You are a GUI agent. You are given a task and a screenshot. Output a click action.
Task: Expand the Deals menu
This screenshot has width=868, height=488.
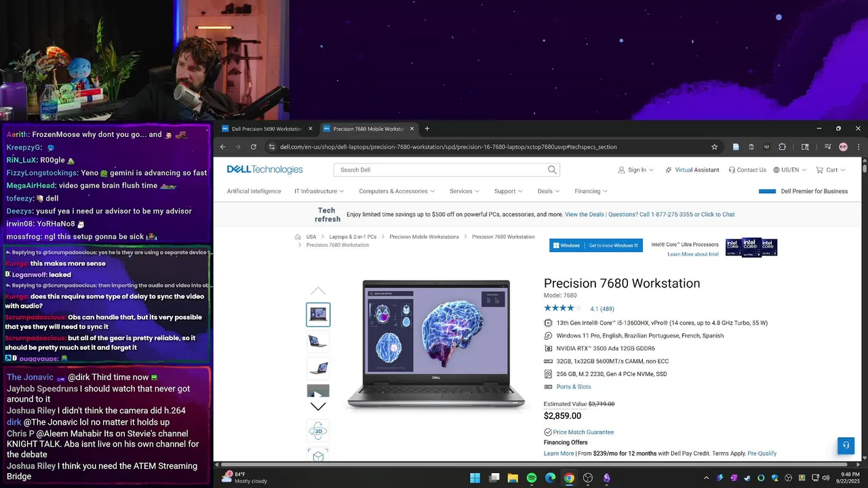coord(549,191)
